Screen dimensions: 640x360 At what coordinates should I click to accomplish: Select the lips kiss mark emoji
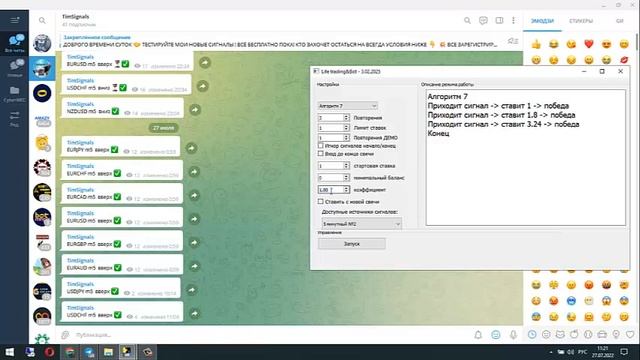pos(624,60)
